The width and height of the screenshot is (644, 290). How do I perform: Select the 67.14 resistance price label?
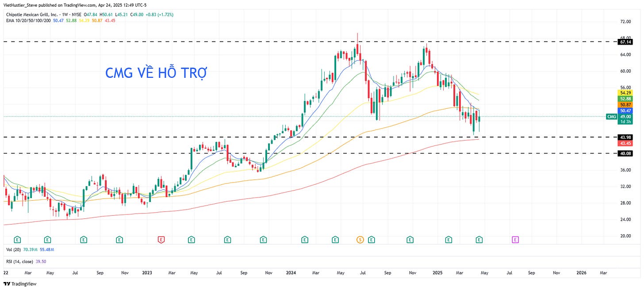pyautogui.click(x=625, y=42)
